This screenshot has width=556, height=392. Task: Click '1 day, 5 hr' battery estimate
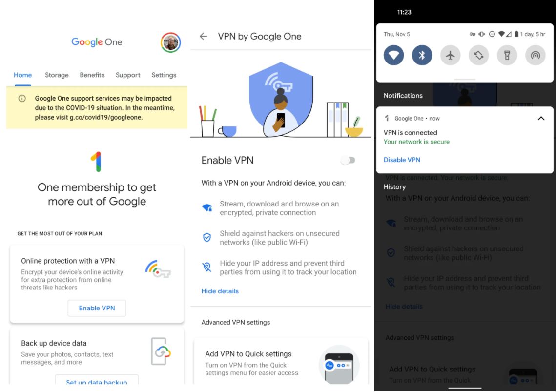click(533, 34)
